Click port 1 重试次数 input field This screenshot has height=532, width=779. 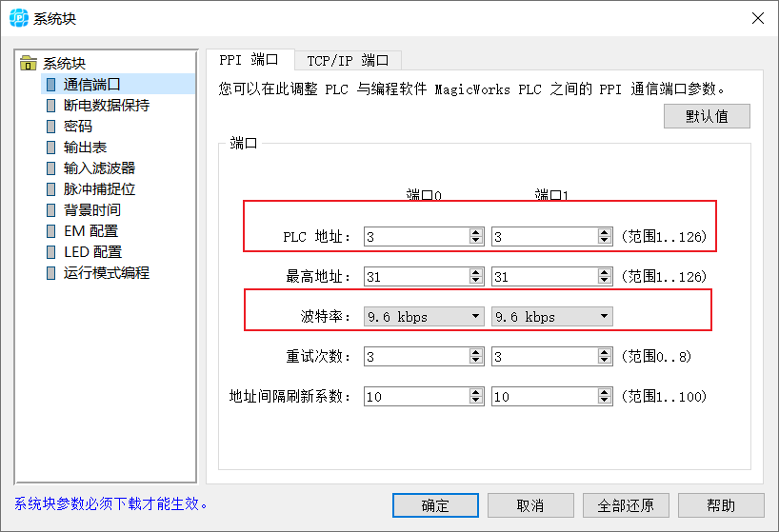[545, 356]
